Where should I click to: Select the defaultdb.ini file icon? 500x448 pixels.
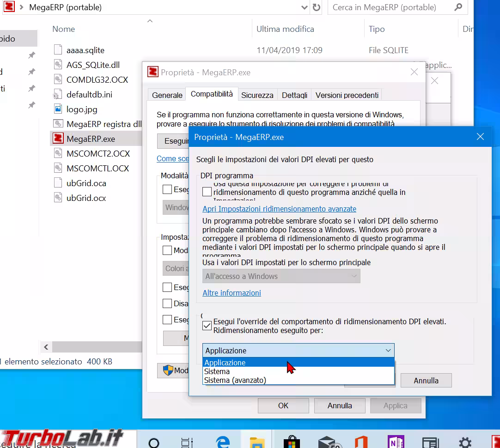(x=57, y=94)
